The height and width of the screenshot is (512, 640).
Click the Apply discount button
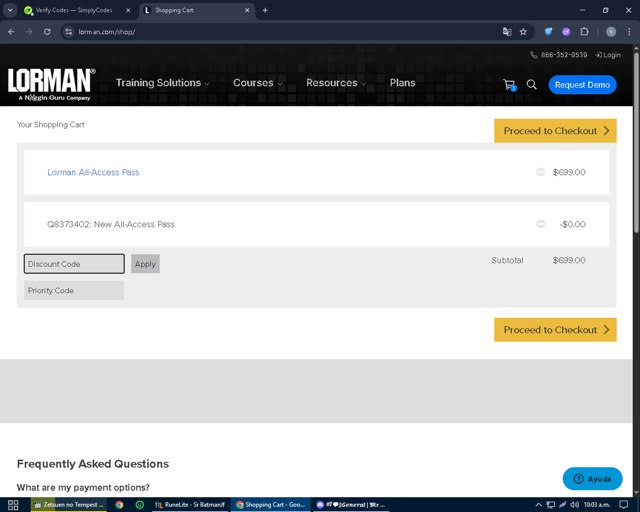145,264
